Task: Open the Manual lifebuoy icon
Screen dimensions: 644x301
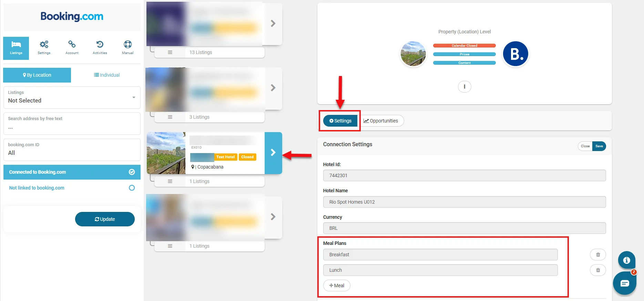Action: coord(128,48)
